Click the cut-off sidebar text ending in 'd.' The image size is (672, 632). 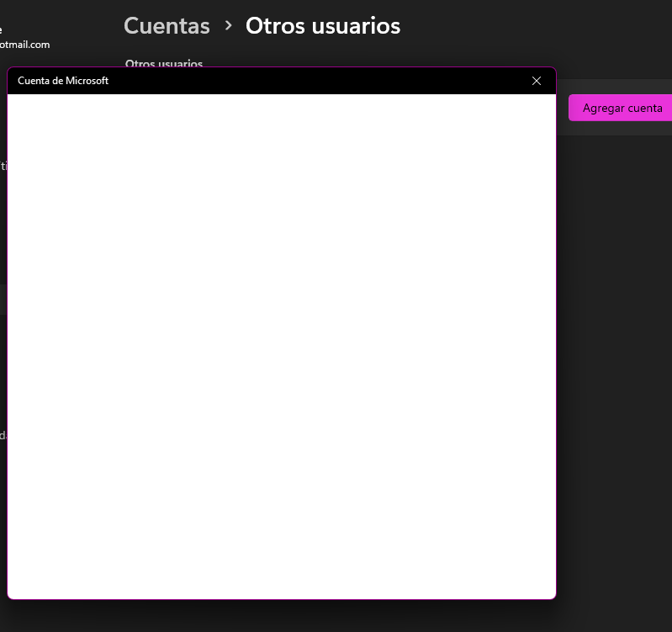pos(3,435)
